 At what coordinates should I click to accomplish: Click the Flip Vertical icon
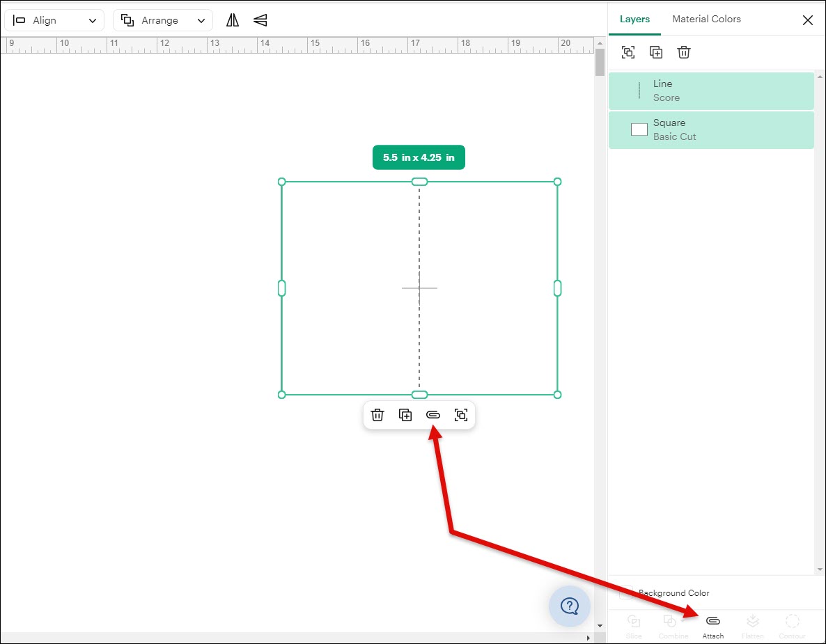point(260,20)
